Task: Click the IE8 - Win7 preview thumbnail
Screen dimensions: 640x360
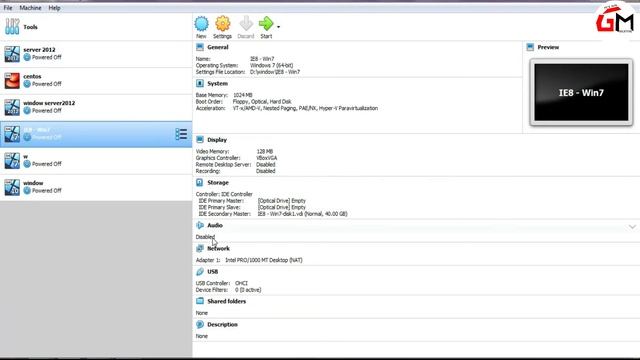Action: (x=581, y=92)
